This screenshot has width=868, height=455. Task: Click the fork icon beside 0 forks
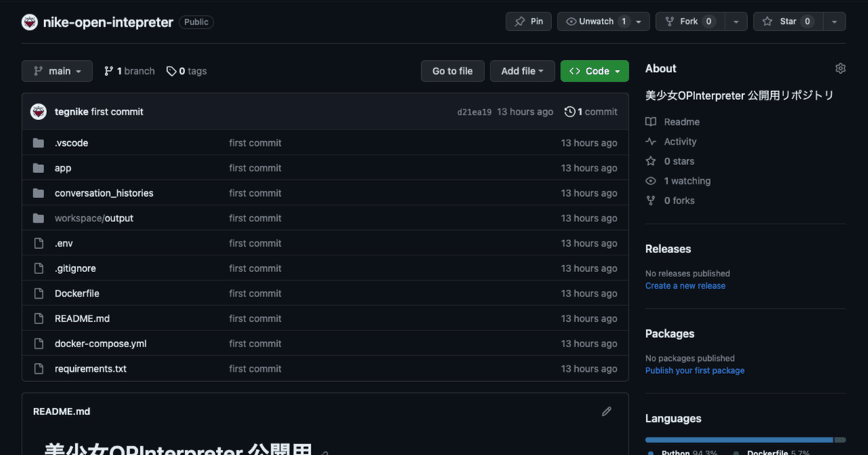[x=651, y=200]
